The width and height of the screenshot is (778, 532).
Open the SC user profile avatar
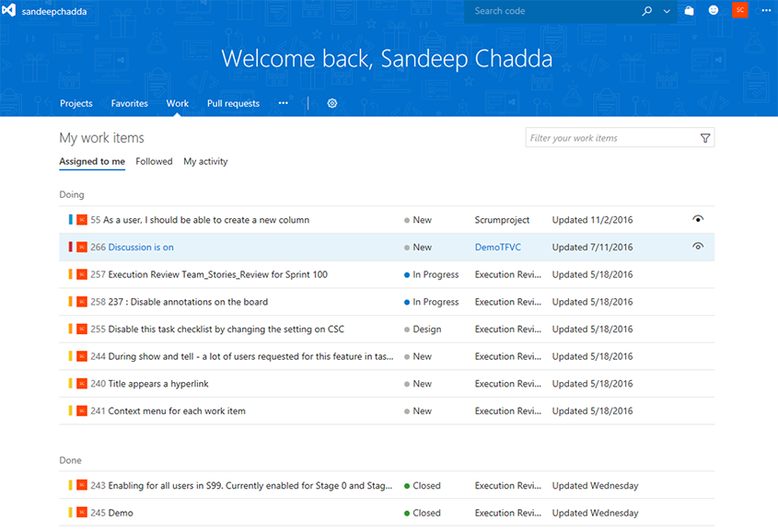(739, 11)
